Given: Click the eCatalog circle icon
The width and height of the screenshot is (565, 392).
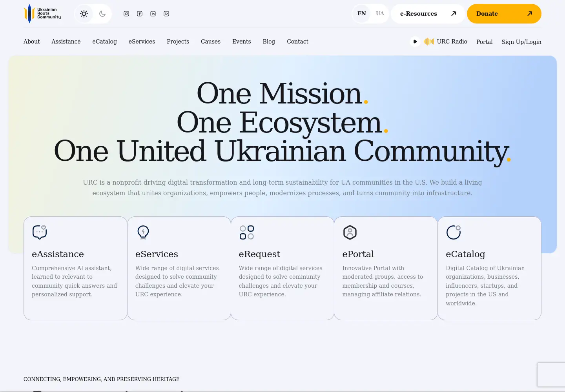Looking at the screenshot, I should point(454,232).
